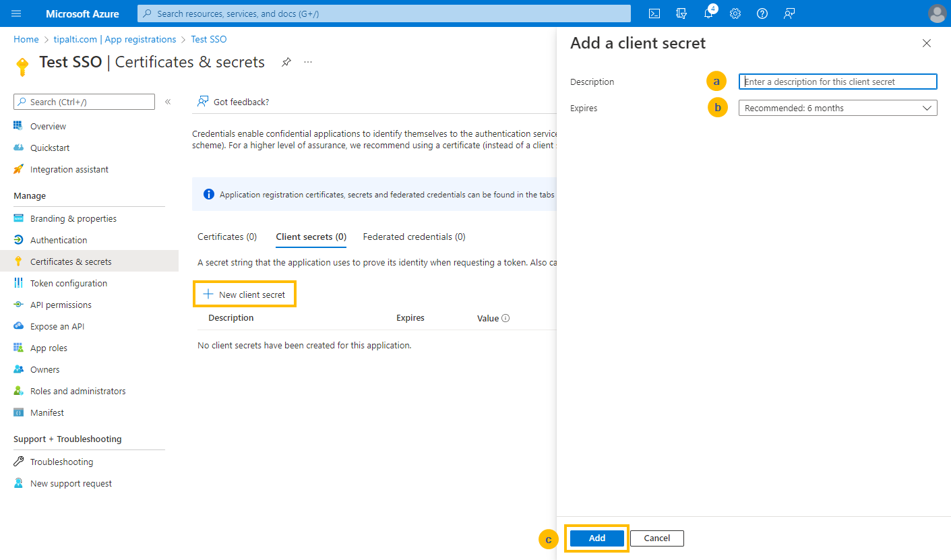Viewport: 951px width, 560px height.
Task: Click the help question mark icon
Action: tap(762, 13)
